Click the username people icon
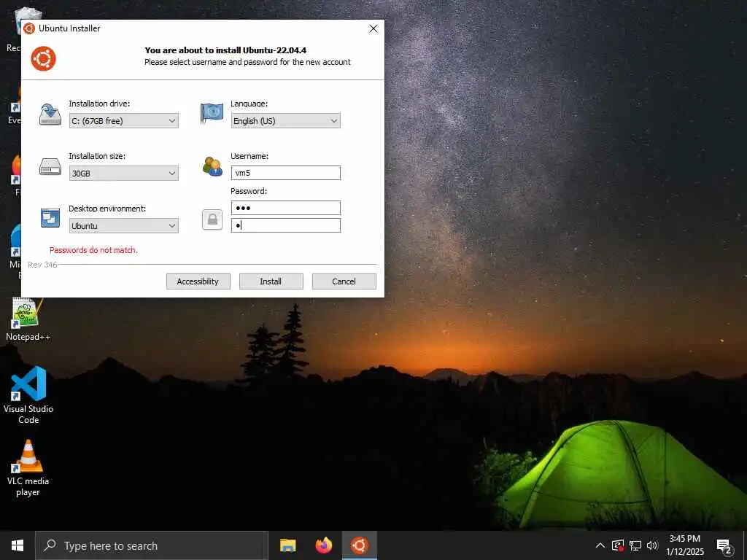Image resolution: width=747 pixels, height=560 pixels. [x=212, y=167]
